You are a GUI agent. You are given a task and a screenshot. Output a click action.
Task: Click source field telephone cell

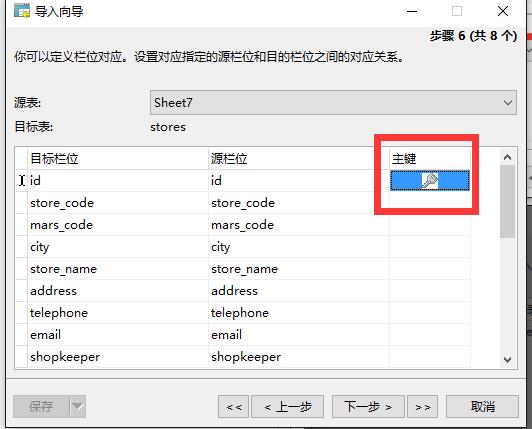tap(299, 313)
